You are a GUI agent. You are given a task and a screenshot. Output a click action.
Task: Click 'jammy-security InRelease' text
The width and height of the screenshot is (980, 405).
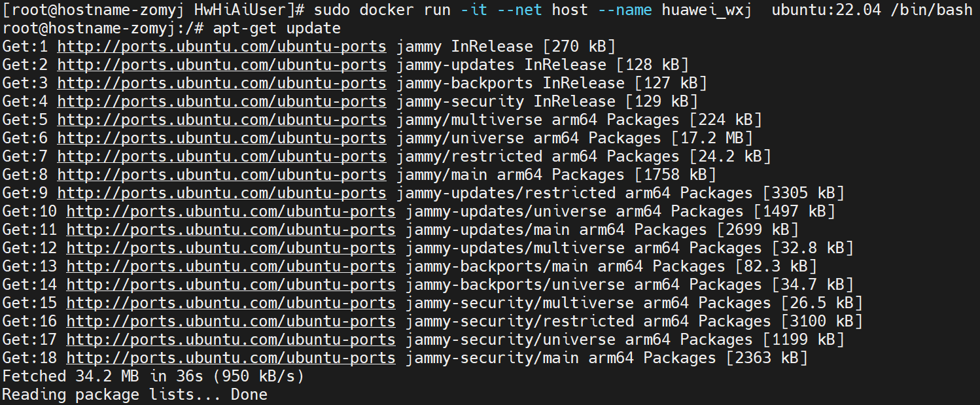506,101
